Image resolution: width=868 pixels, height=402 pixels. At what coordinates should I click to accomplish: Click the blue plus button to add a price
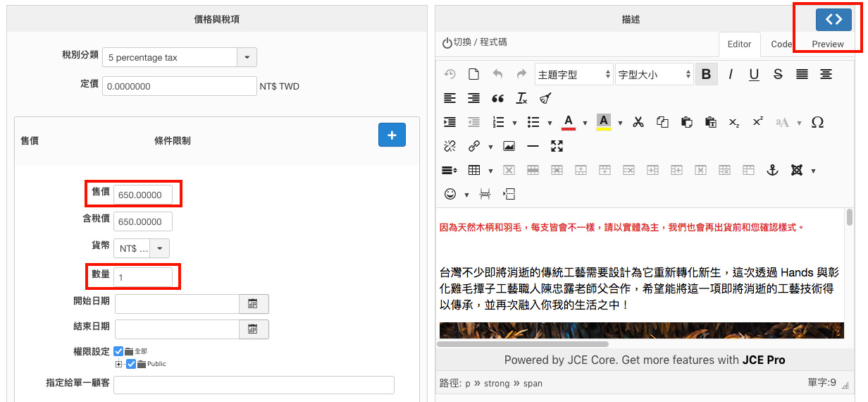coord(392,135)
